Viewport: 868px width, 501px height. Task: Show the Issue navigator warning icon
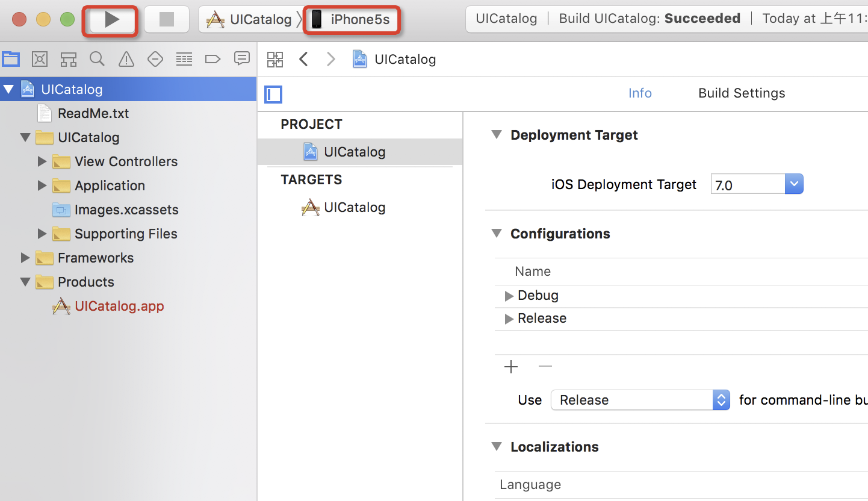point(126,59)
